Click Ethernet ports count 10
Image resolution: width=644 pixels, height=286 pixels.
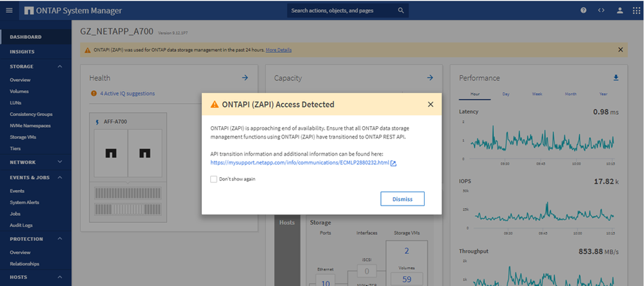point(325,283)
